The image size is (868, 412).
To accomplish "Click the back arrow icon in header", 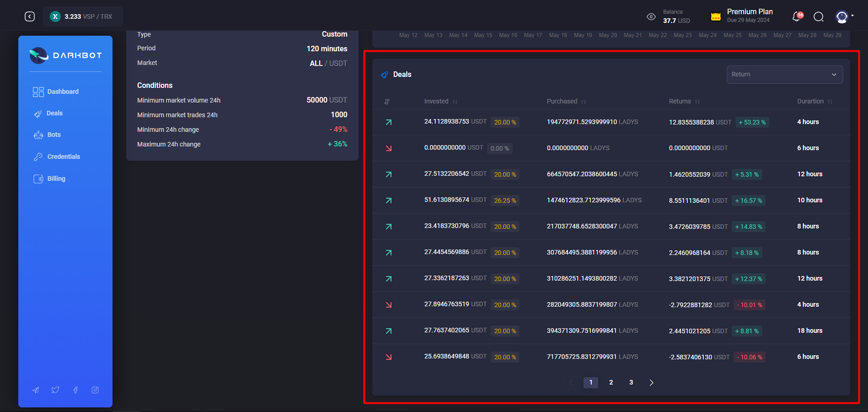I will 30,16.
